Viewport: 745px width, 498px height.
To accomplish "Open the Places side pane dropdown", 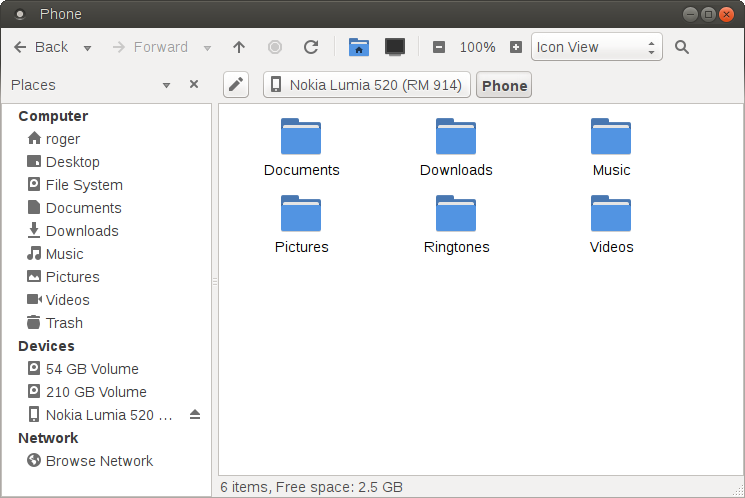I will 166,86.
